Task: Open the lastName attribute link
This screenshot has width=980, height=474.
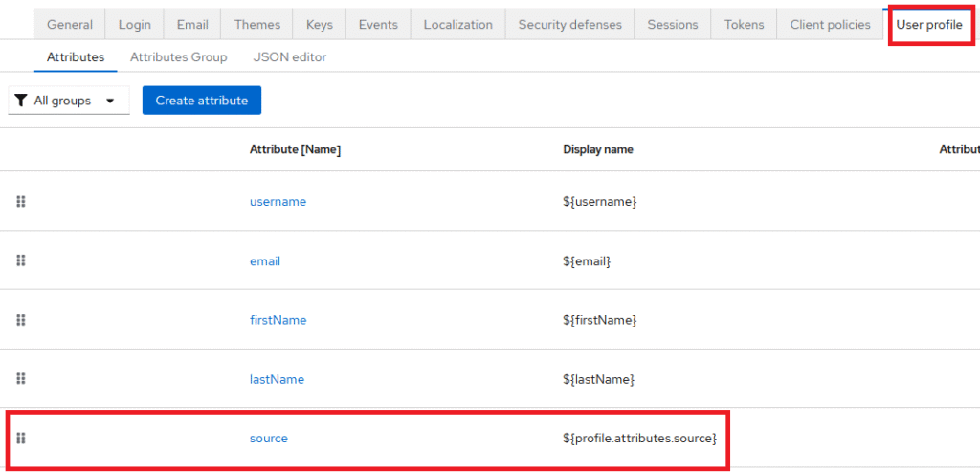Action: (x=277, y=379)
